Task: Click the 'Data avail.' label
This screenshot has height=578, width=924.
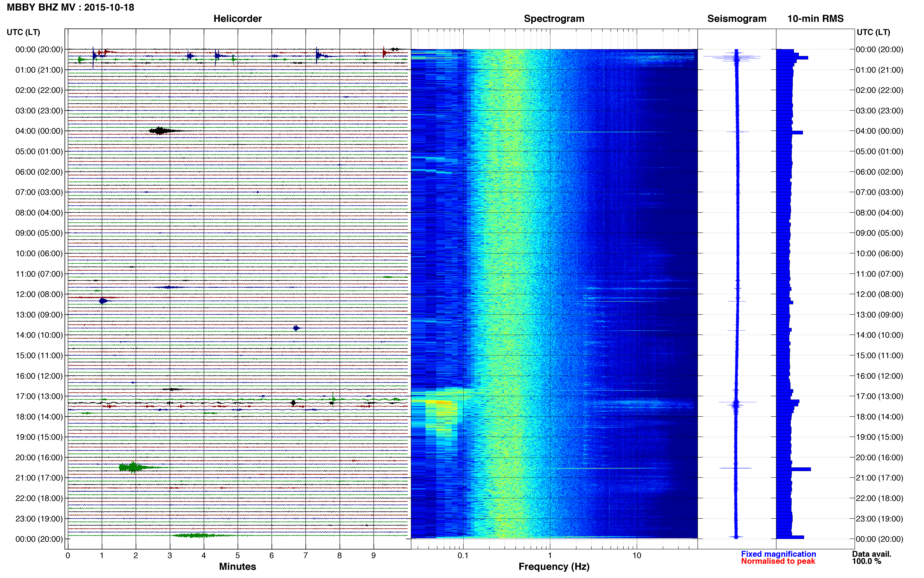Action: pyautogui.click(x=872, y=554)
